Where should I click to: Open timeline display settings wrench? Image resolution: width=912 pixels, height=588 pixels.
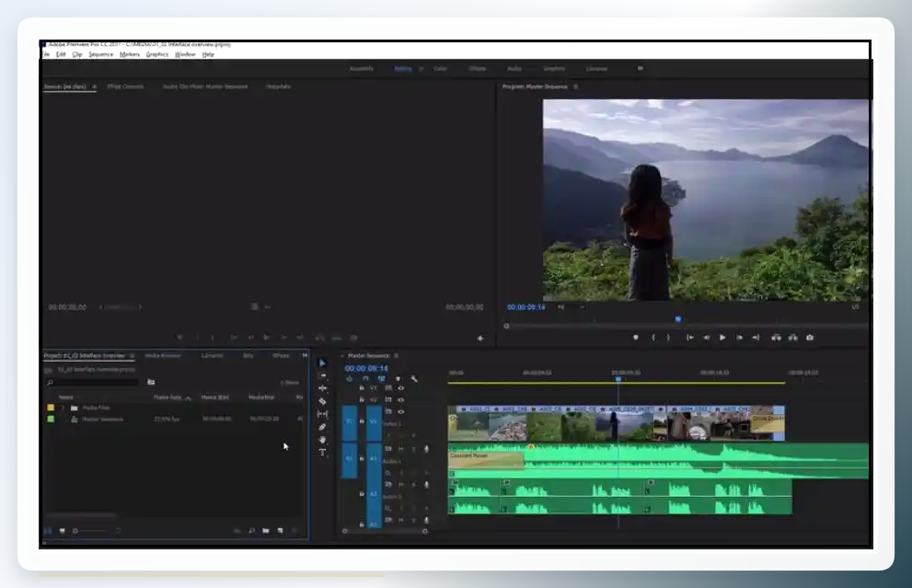pos(414,378)
